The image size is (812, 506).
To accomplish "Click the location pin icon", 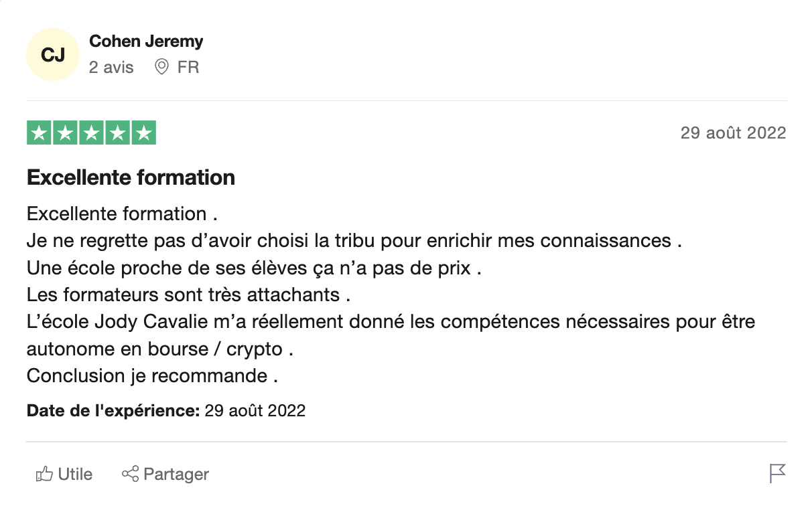I will 161,67.
